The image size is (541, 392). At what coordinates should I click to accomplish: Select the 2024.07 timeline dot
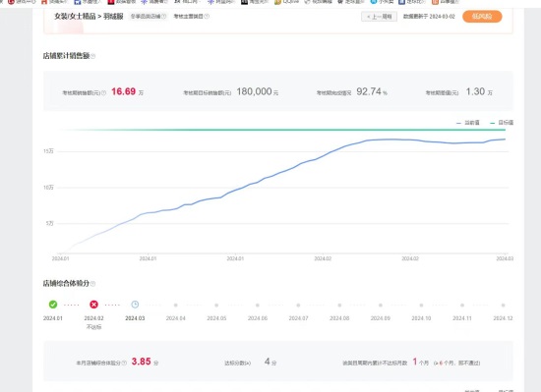click(298, 306)
